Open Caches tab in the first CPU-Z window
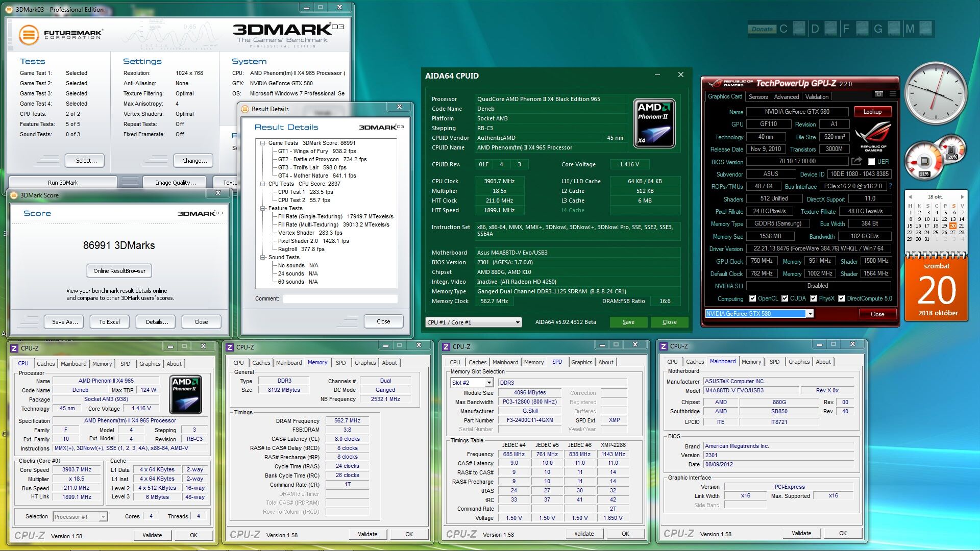Screen dimensions: 980x551 pyautogui.click(x=45, y=364)
